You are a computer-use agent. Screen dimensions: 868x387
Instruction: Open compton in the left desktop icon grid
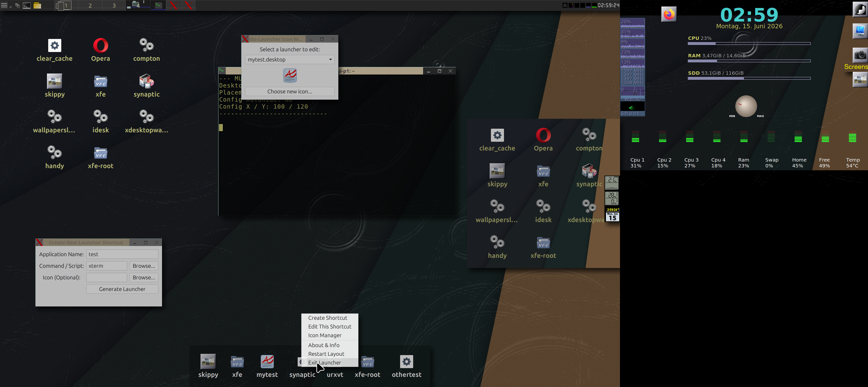point(146,45)
